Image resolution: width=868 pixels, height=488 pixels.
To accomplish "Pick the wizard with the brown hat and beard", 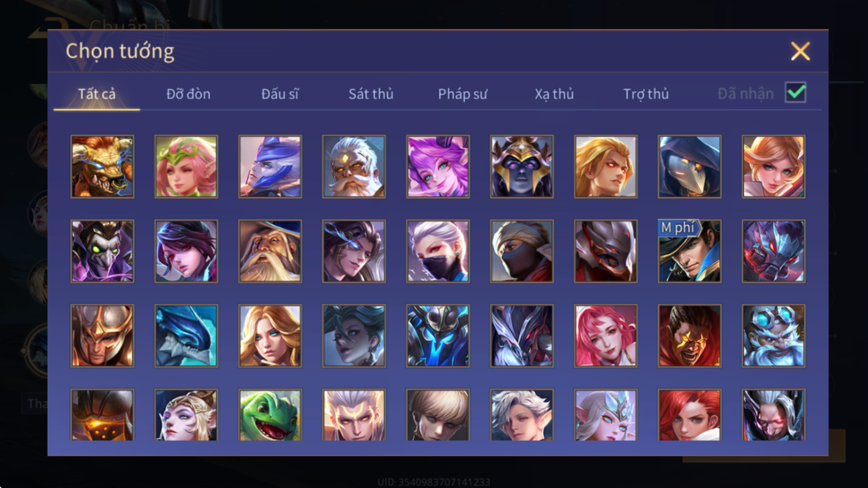I will point(270,251).
